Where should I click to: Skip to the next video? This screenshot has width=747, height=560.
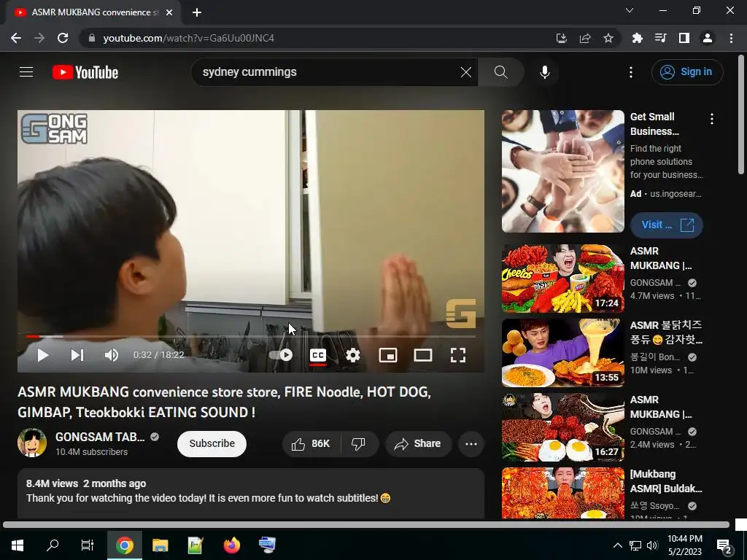click(x=77, y=355)
